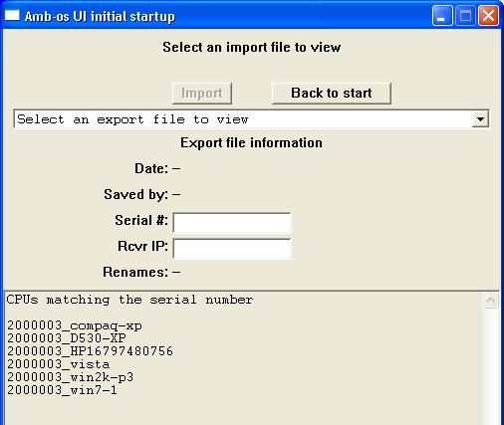Viewport: 504px width, 425px height.
Task: Select the 2000003_D530-XP entry
Action: [67, 338]
